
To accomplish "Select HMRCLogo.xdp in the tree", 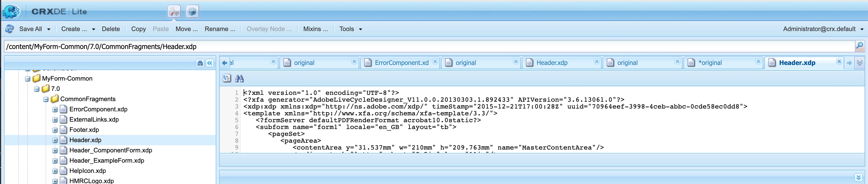I will [x=92, y=181].
